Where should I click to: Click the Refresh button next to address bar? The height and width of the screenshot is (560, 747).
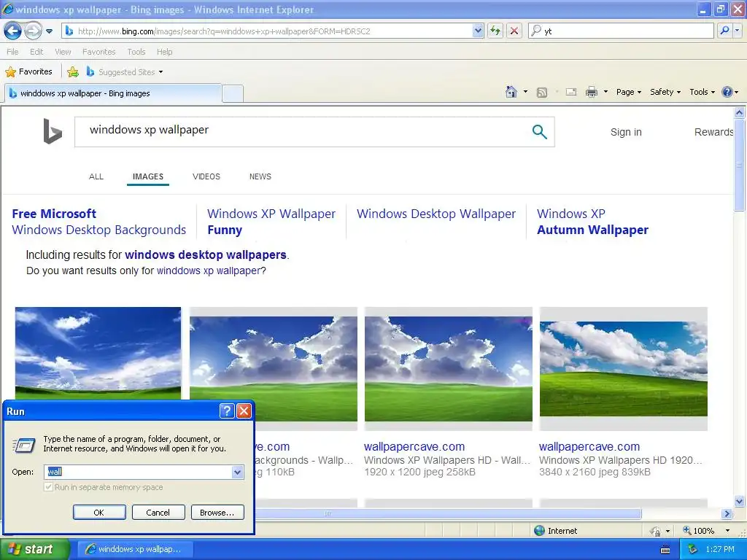click(495, 31)
